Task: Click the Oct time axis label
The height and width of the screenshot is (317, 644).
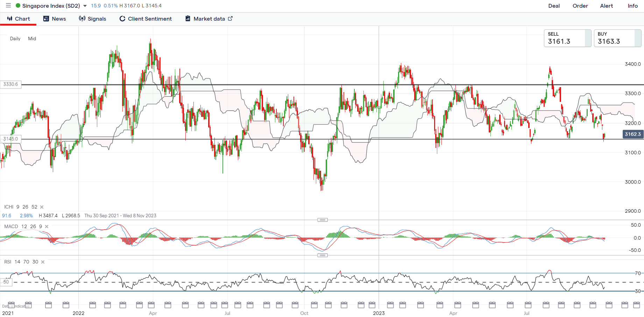Action: tap(304, 313)
